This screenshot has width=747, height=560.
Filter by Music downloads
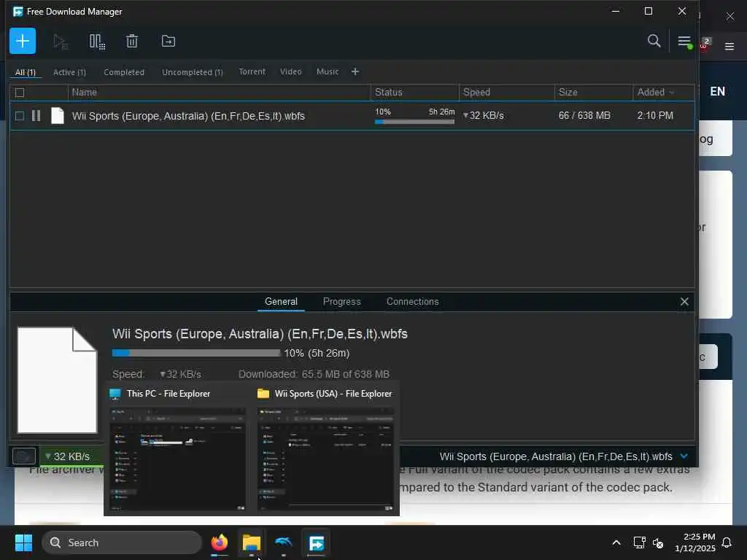tap(328, 72)
